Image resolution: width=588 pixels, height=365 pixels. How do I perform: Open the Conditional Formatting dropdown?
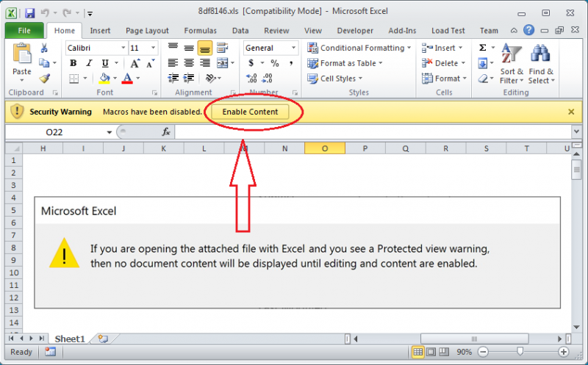tap(362, 48)
